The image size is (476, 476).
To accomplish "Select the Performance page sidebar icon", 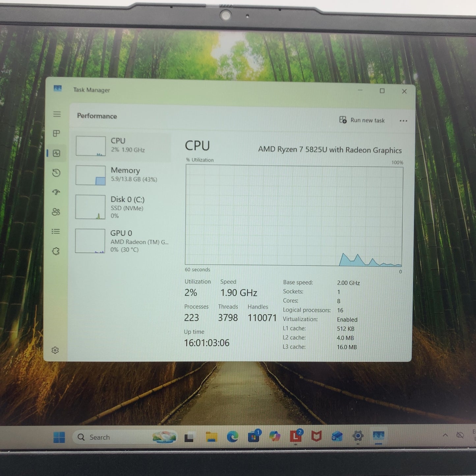I will pyautogui.click(x=57, y=153).
